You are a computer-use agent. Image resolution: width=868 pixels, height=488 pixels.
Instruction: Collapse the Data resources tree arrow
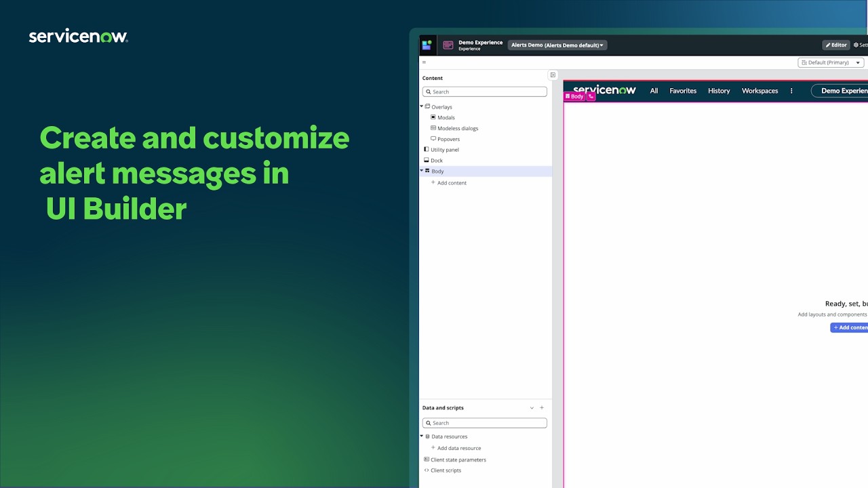(422, 436)
